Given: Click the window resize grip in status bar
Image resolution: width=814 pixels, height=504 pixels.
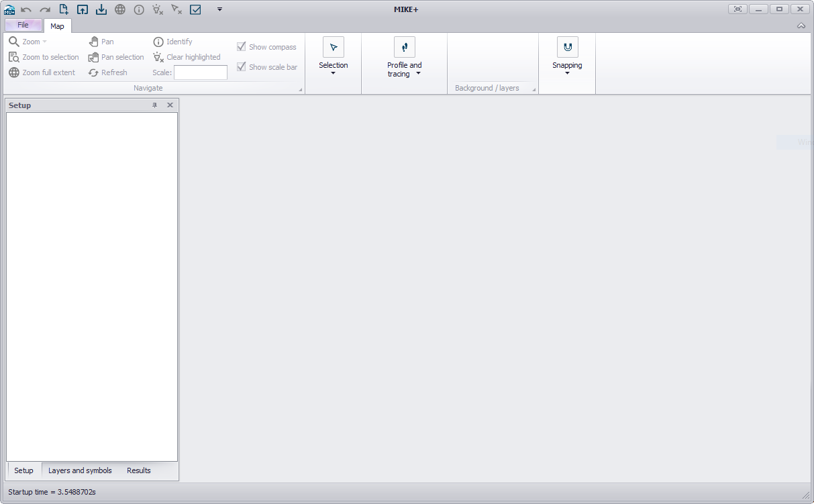Looking at the screenshot, I should 806,495.
